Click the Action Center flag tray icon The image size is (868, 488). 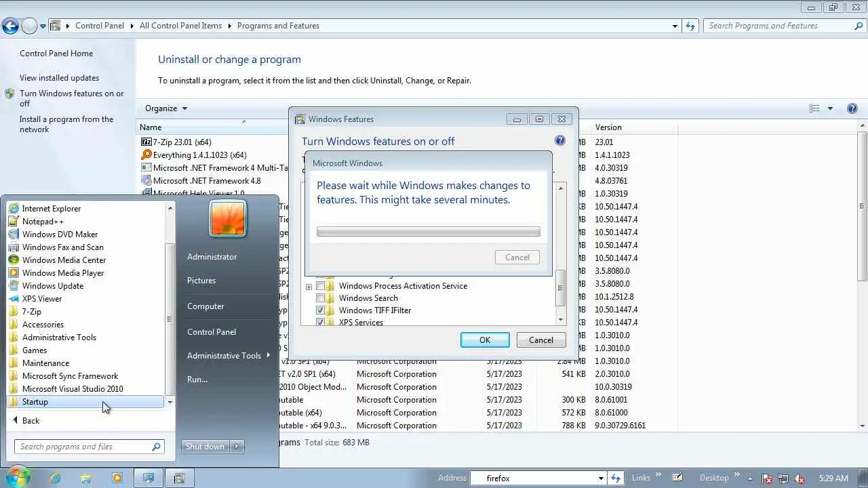[x=768, y=478]
